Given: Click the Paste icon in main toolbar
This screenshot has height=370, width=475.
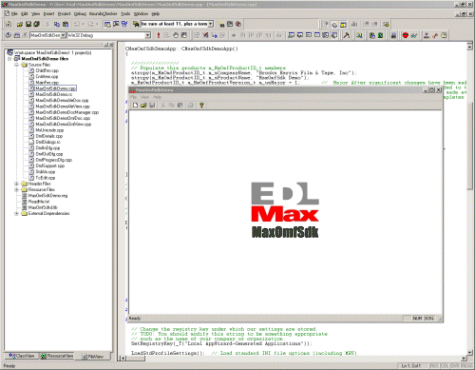Looking at the screenshot, I should click(66, 24).
